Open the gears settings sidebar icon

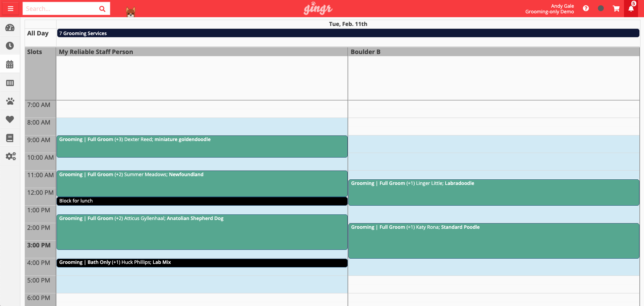tap(11, 156)
